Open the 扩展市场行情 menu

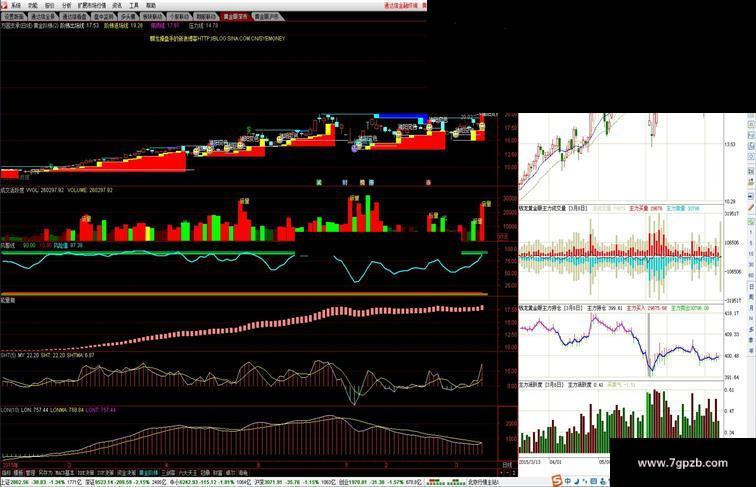pyautogui.click(x=92, y=5)
